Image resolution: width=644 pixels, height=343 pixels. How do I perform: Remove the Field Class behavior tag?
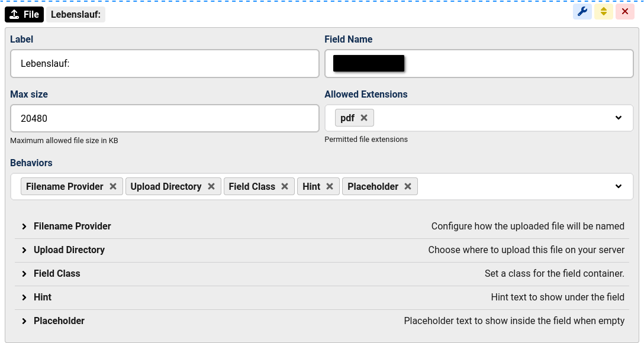tap(285, 186)
